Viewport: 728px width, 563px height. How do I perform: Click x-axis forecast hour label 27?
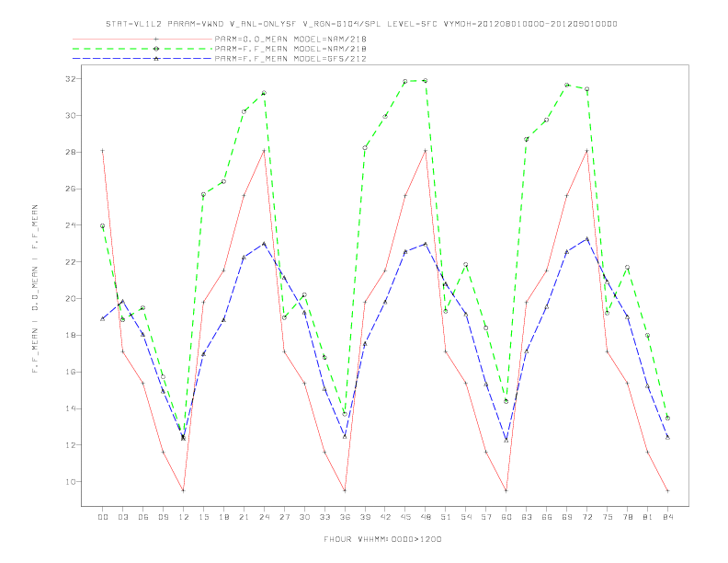[284, 517]
